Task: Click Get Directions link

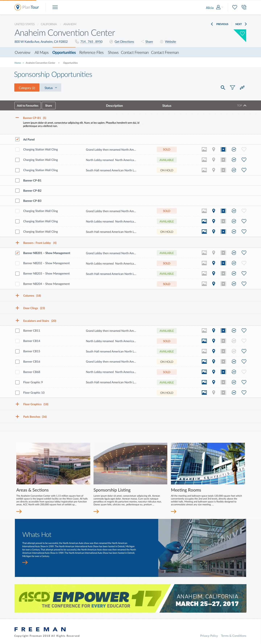Action: coord(124,42)
